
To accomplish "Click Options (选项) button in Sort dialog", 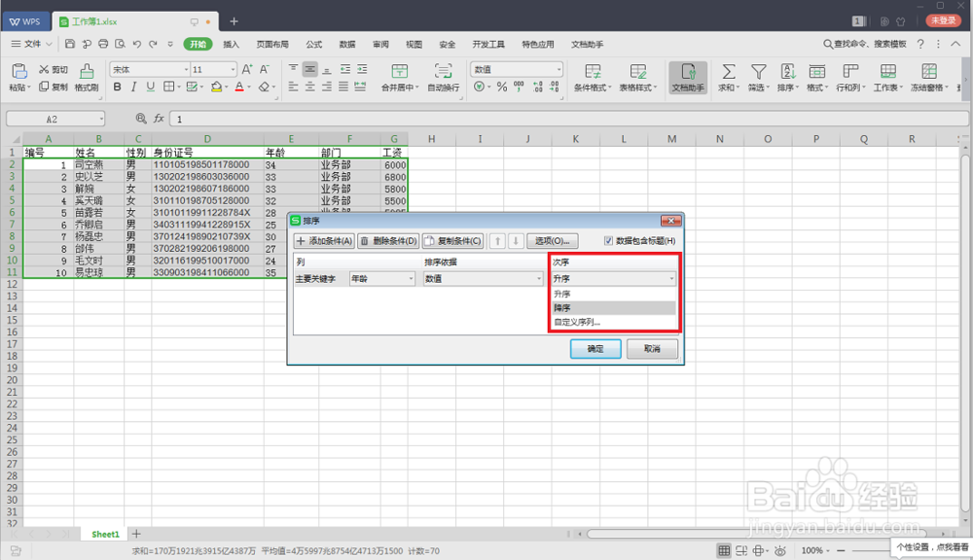I will [x=553, y=240].
